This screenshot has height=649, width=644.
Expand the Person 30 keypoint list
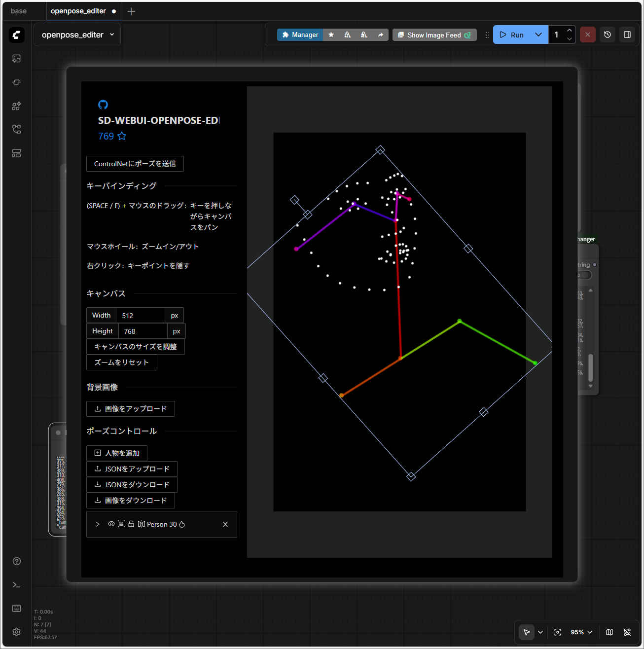click(98, 524)
